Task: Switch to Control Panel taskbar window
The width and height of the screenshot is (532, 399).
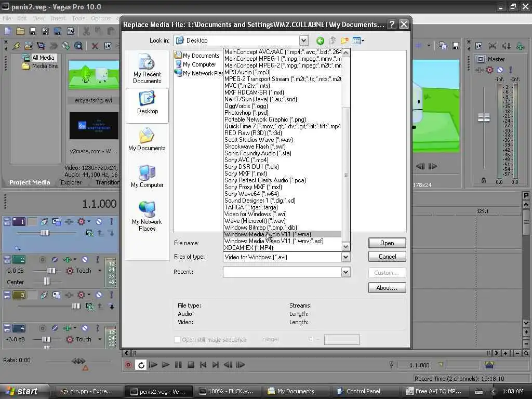Action: [363, 391]
